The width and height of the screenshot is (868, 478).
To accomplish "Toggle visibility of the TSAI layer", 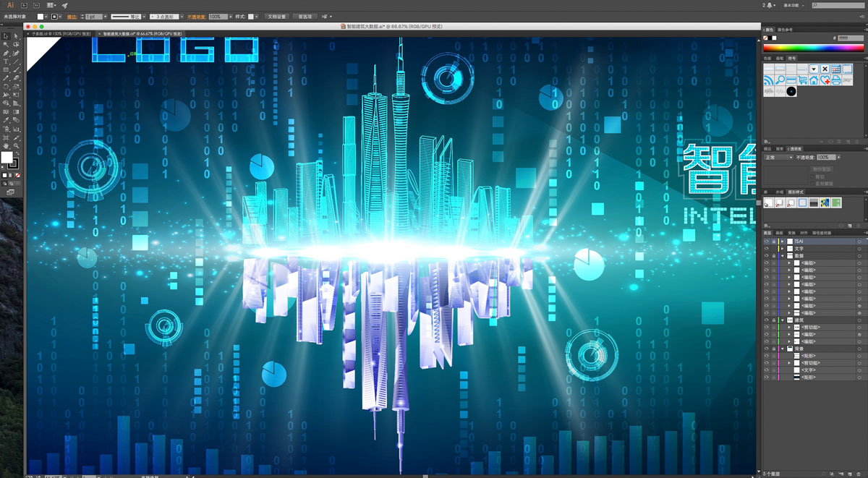I will click(766, 242).
